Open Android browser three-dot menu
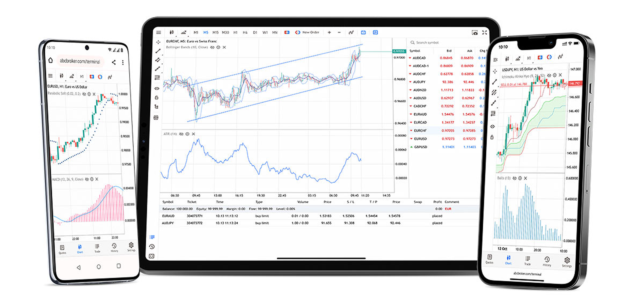This screenshot has height=300, width=644. [x=123, y=62]
